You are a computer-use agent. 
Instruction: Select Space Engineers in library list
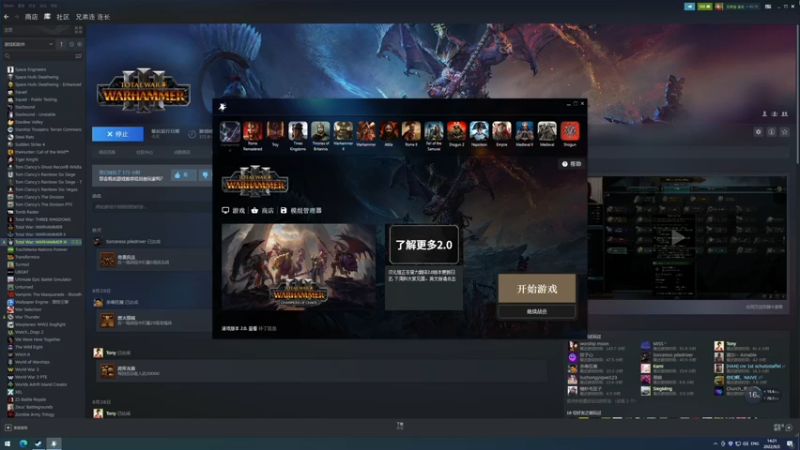tap(30, 69)
